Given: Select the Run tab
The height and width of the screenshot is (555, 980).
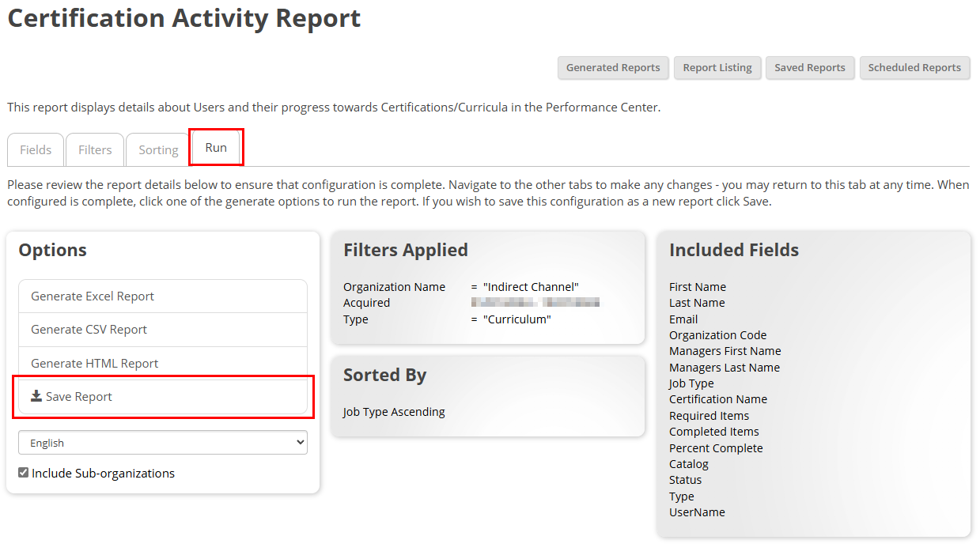Looking at the screenshot, I should 216,146.
